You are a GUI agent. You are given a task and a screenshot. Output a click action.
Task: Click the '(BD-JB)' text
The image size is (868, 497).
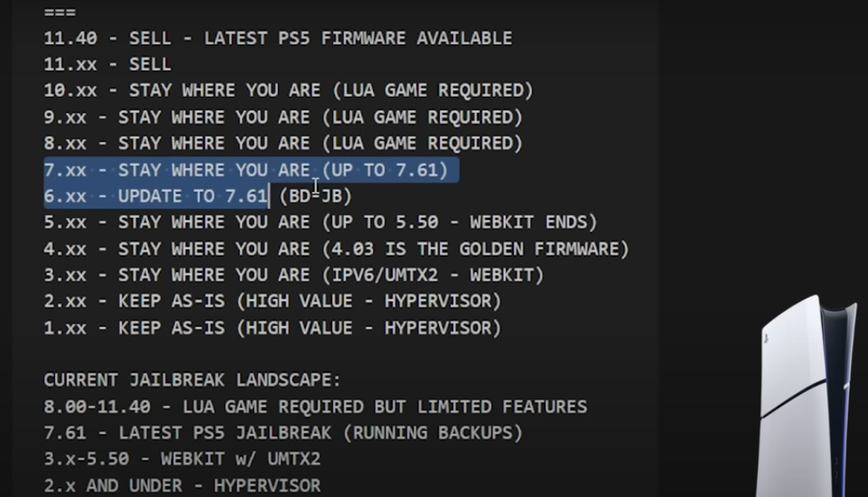click(315, 196)
